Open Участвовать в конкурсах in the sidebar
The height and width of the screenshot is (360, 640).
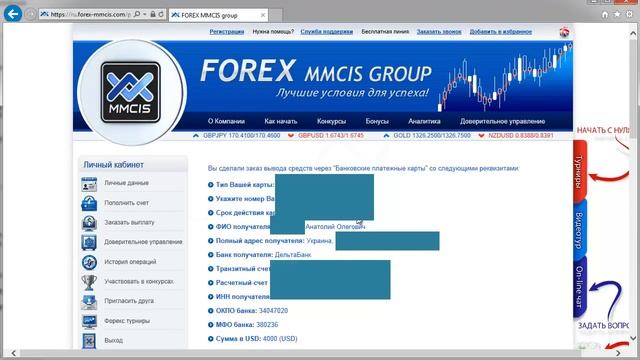(139, 281)
